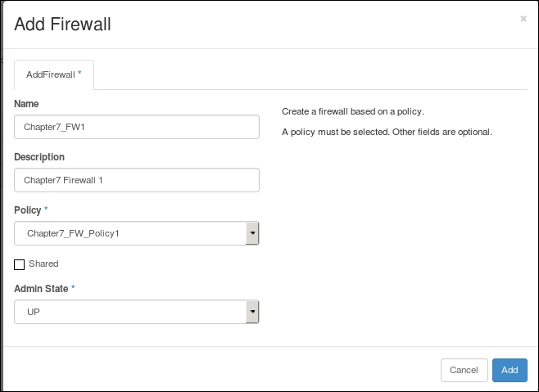Screen dimensions: 539x392
Task: Click the Admin State dropdown arrow button
Action: pyautogui.click(x=252, y=312)
